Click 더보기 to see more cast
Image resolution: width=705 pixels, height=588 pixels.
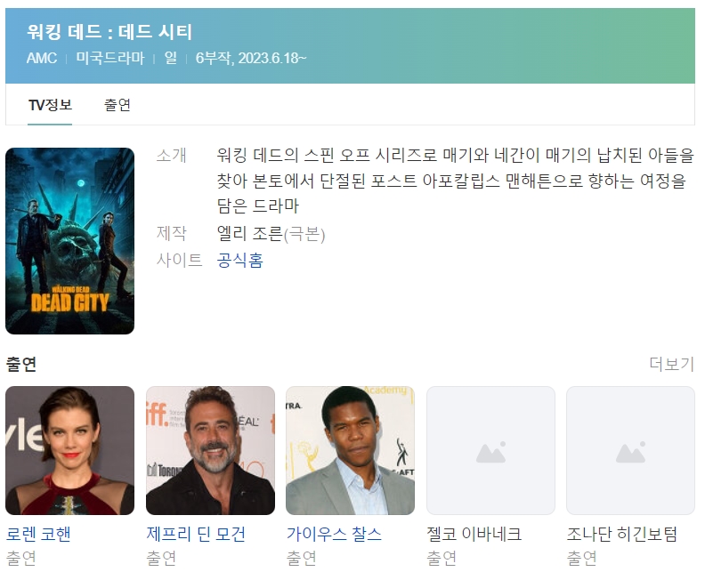672,364
